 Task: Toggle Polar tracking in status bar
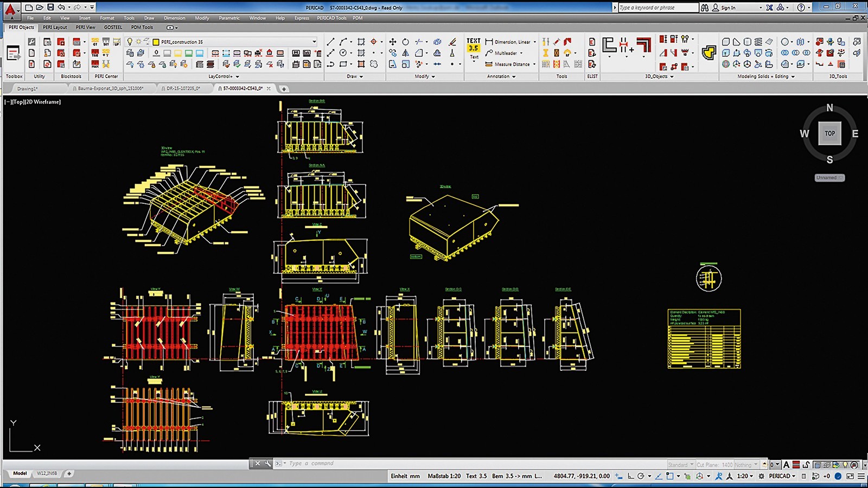pyautogui.click(x=641, y=476)
